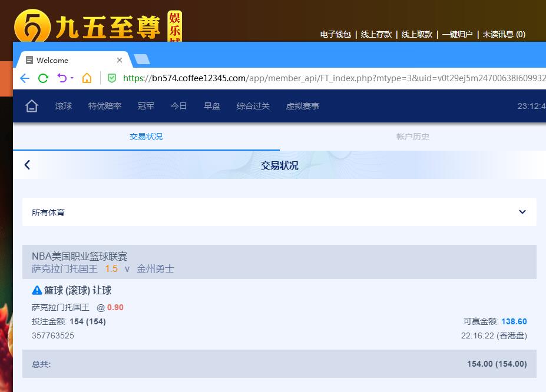The image size is (546, 392).
Task: Click the URL address bar
Action: pos(333,78)
